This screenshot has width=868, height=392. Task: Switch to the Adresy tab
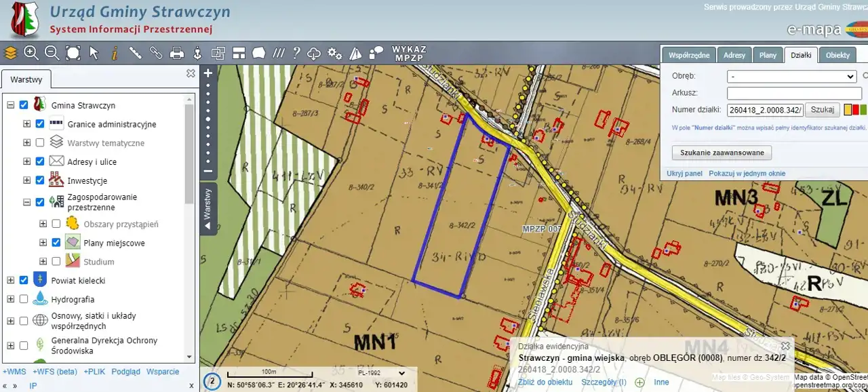click(x=734, y=55)
